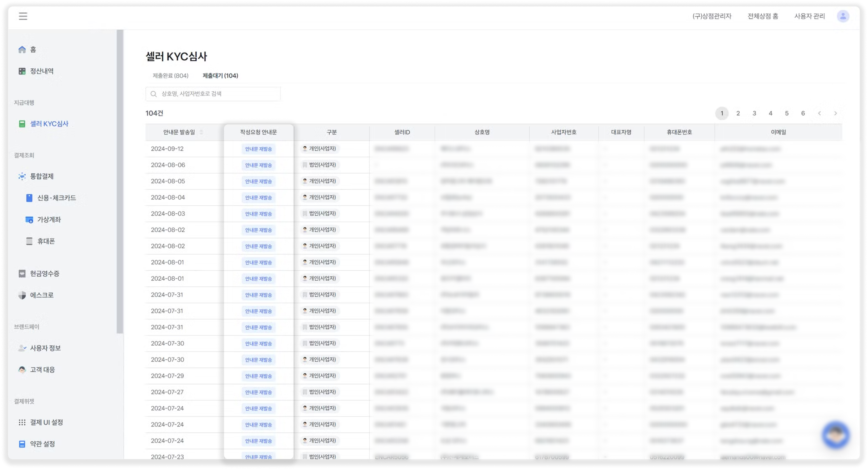Click the user profile avatar icon
The height and width of the screenshot is (469, 868).
[843, 16]
